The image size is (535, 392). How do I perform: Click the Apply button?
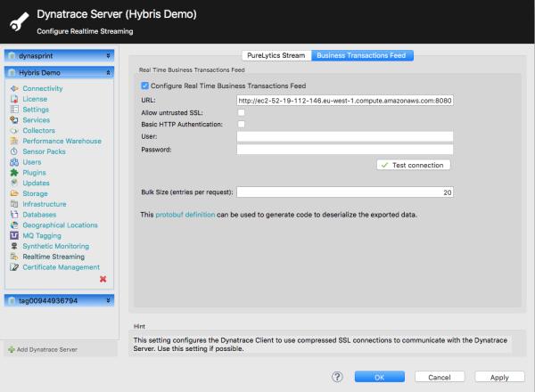click(x=499, y=378)
